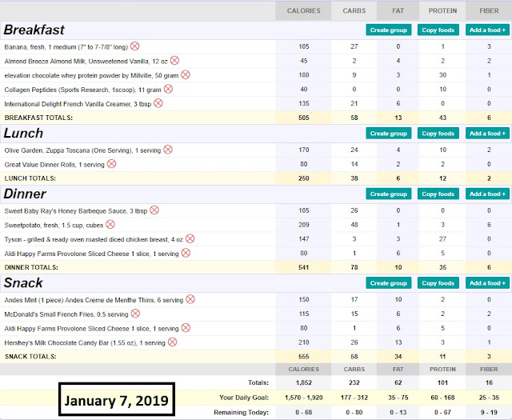This screenshot has height=420, width=512.
Task: Copy foods from Dinner
Action: (438, 194)
